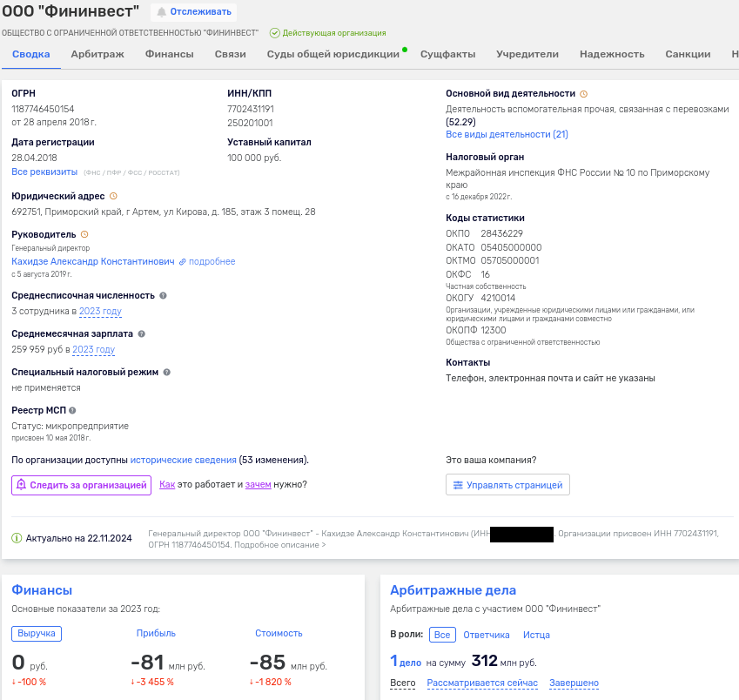The width and height of the screenshot is (739, 700).
Task: Switch to the Сущфакты tab
Action: 447,54
